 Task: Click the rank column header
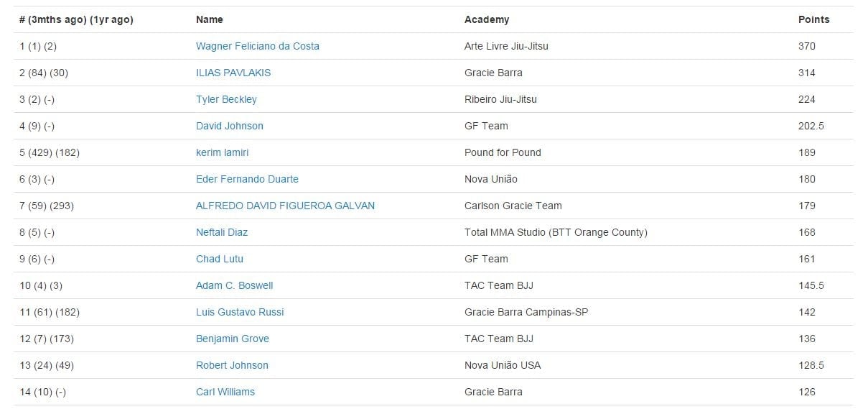(77, 19)
